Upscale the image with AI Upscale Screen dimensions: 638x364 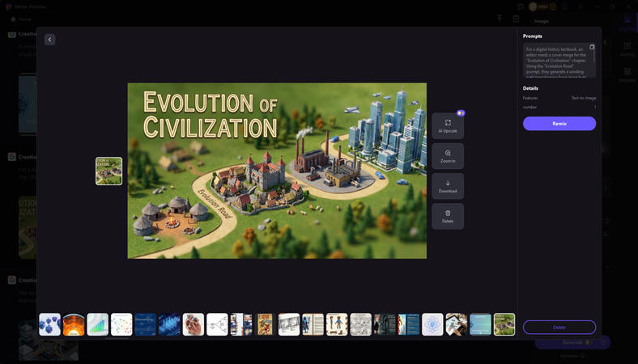[448, 125]
